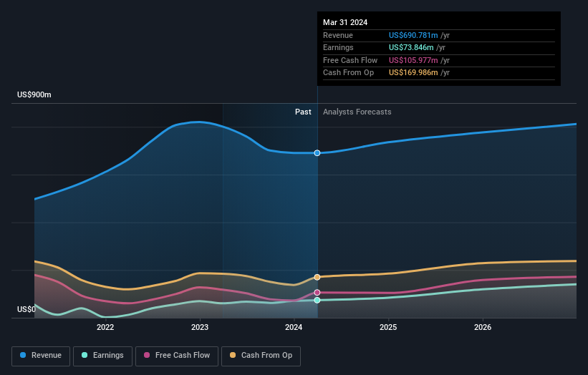Click the 2024 x-axis label
Image resolution: width=588 pixels, height=375 pixels.
(294, 328)
